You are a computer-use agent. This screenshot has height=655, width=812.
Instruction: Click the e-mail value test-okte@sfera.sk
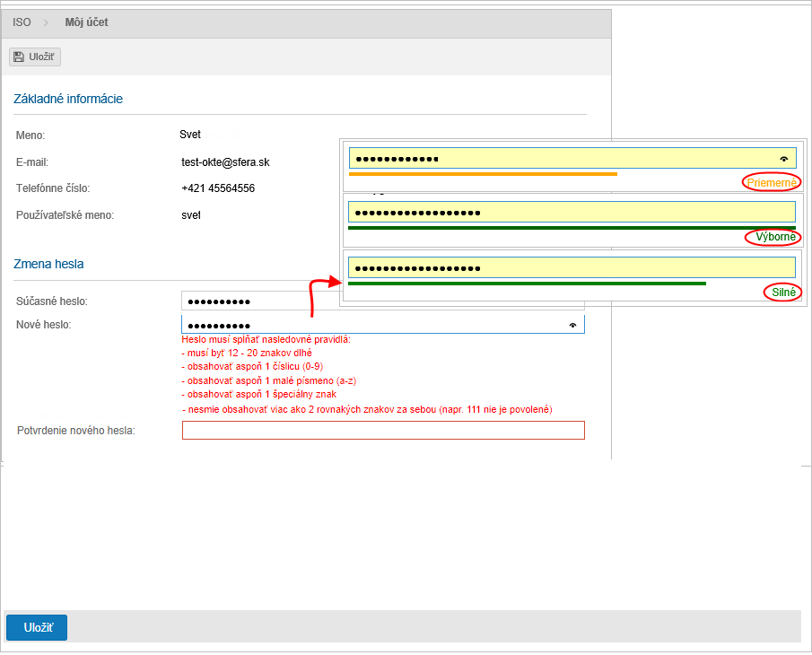(225, 162)
